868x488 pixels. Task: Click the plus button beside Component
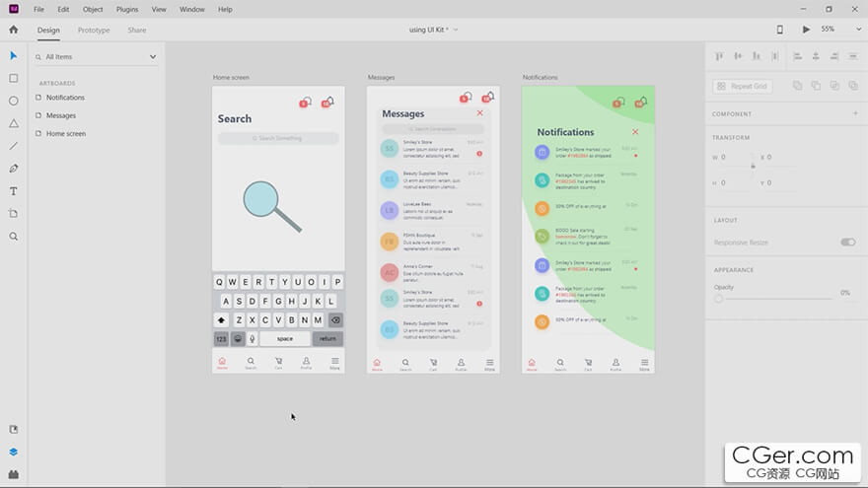855,113
